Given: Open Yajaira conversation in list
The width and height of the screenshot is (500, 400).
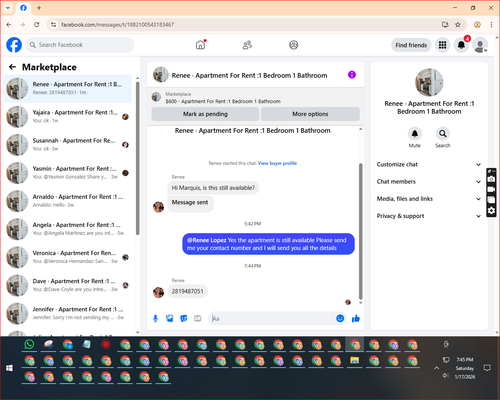Looking at the screenshot, I should [67, 117].
